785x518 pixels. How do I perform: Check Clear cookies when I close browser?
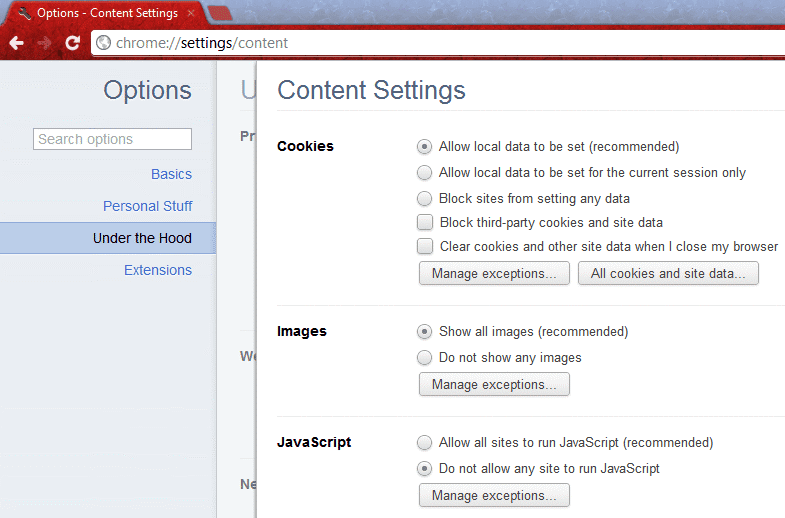coord(424,246)
